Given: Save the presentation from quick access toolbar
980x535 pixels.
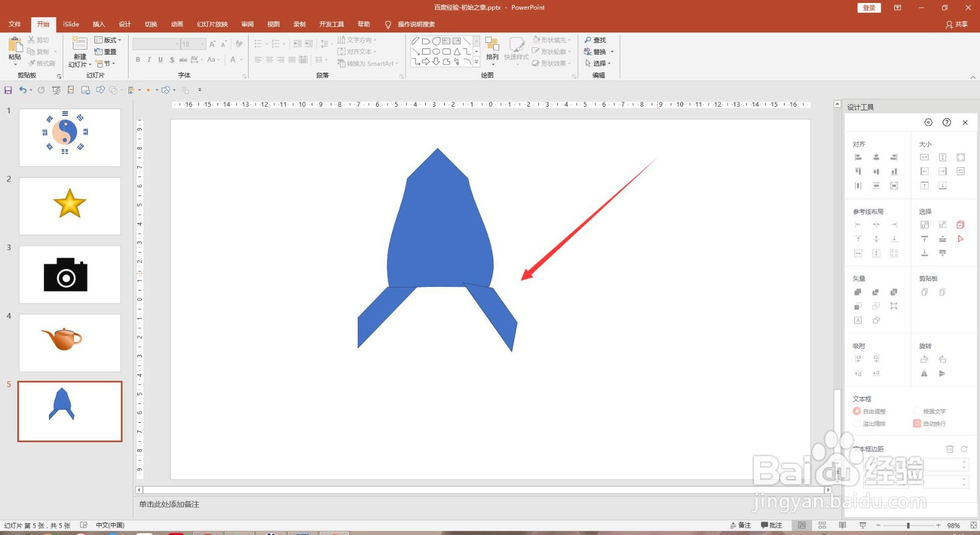Looking at the screenshot, I should pyautogui.click(x=8, y=90).
